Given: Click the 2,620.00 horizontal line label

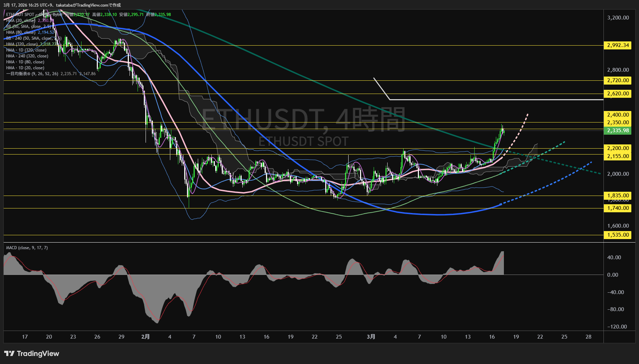Looking at the screenshot, I should 618,94.
